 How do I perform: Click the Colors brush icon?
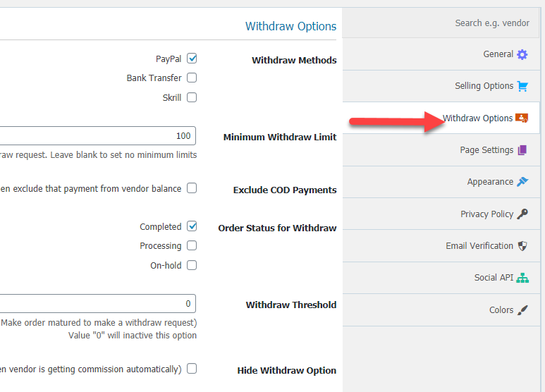pos(522,310)
